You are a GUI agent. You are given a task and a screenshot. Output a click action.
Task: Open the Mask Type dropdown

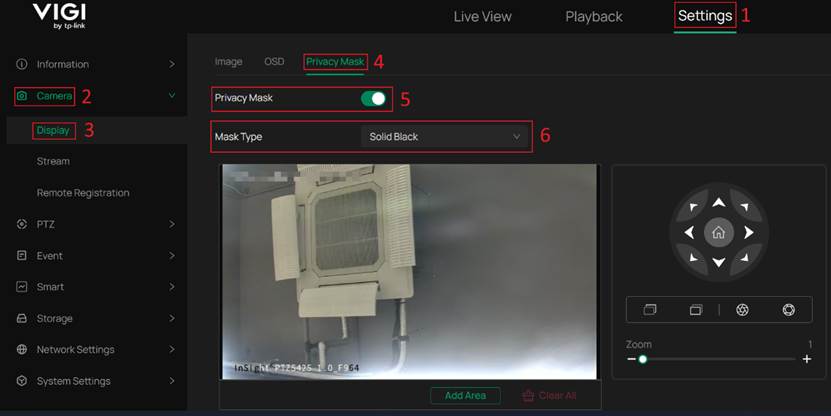pos(445,137)
